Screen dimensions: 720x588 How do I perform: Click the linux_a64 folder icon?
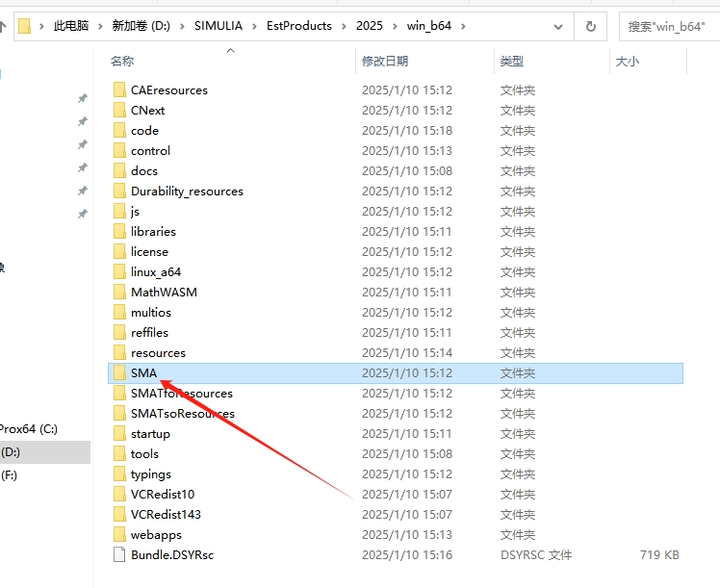(x=119, y=271)
